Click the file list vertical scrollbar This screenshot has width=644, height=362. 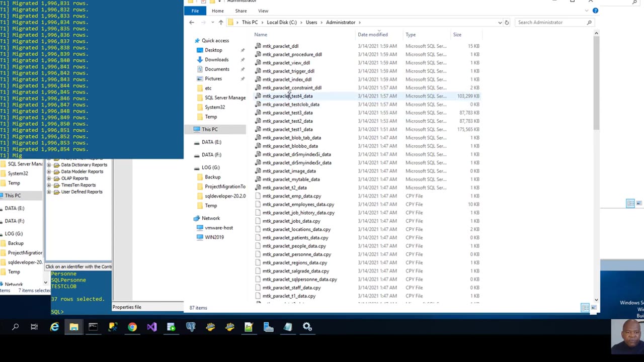click(596, 83)
